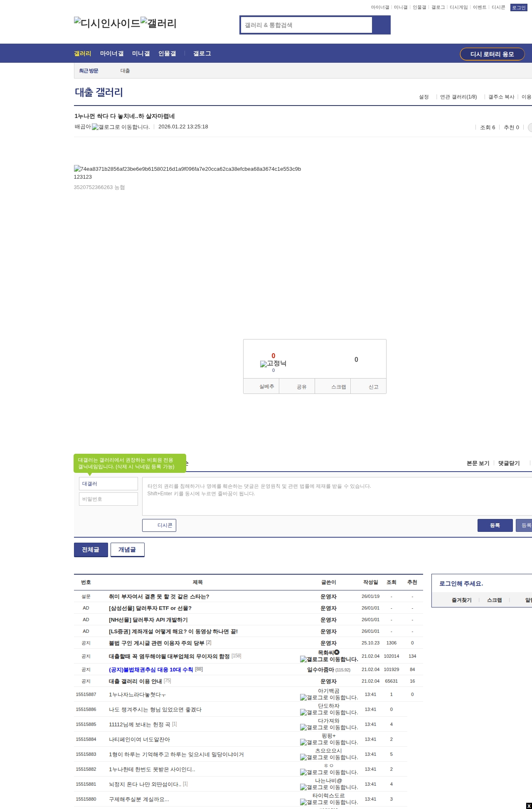Open post 1누나자느라다놓쳣다ㅜ
532x809 pixels.
[138, 695]
